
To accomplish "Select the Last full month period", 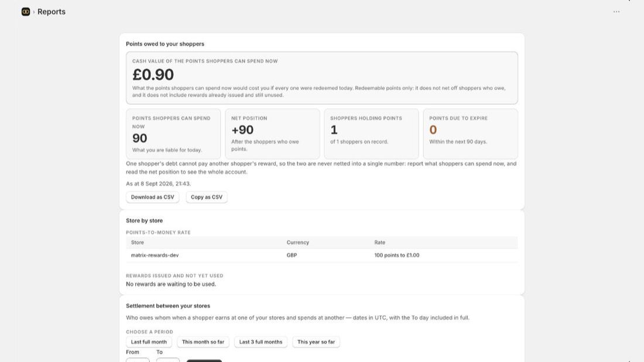I will click(149, 342).
